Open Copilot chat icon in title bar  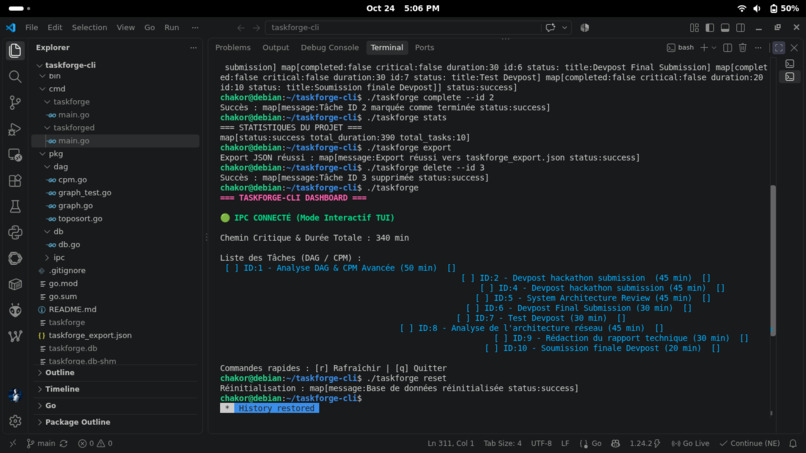(x=551, y=28)
